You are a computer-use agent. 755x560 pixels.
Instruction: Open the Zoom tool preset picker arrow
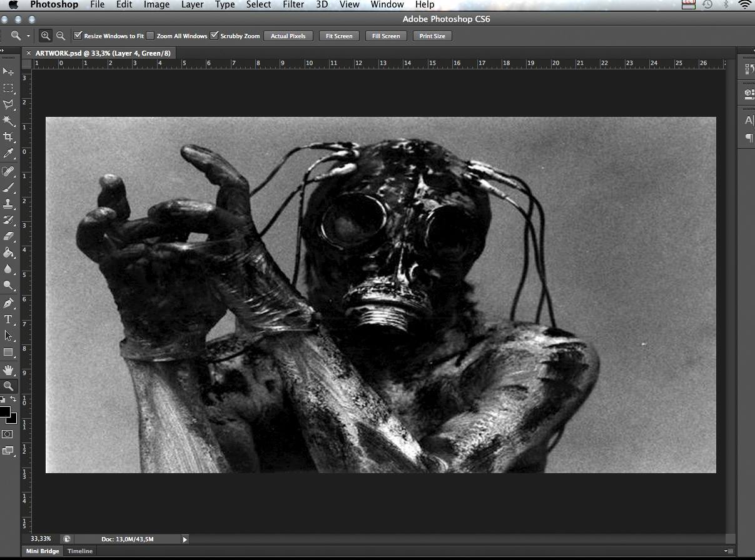pos(28,36)
